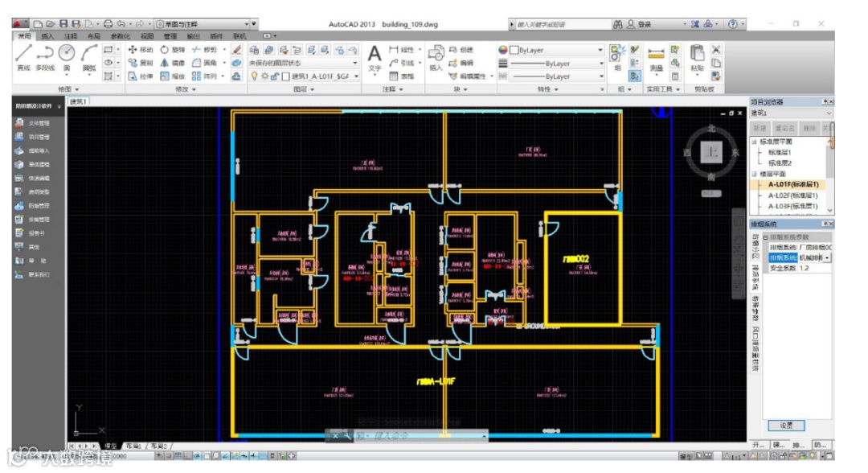Click the 圆角 (Fillet) tool
The width and height of the screenshot is (868, 473).
tap(204, 63)
